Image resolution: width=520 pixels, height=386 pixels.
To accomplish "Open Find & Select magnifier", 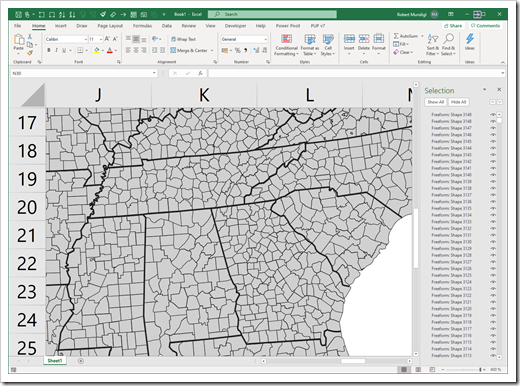I will pyautogui.click(x=448, y=44).
